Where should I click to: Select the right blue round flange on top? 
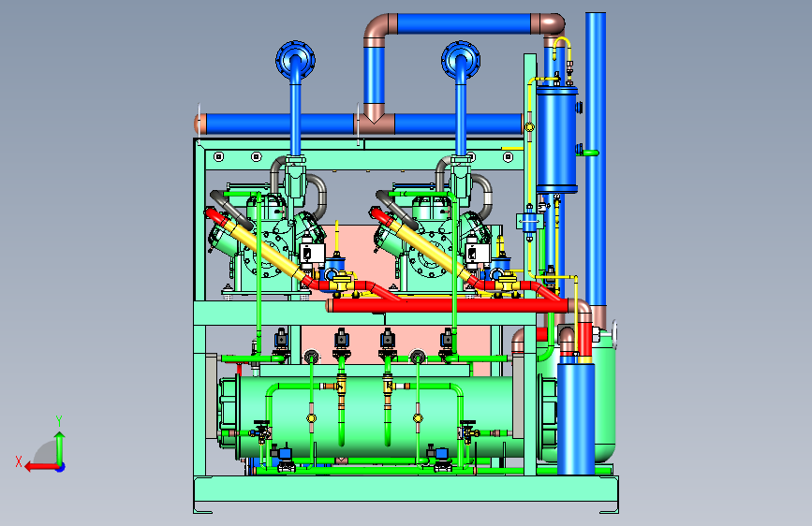461,60
